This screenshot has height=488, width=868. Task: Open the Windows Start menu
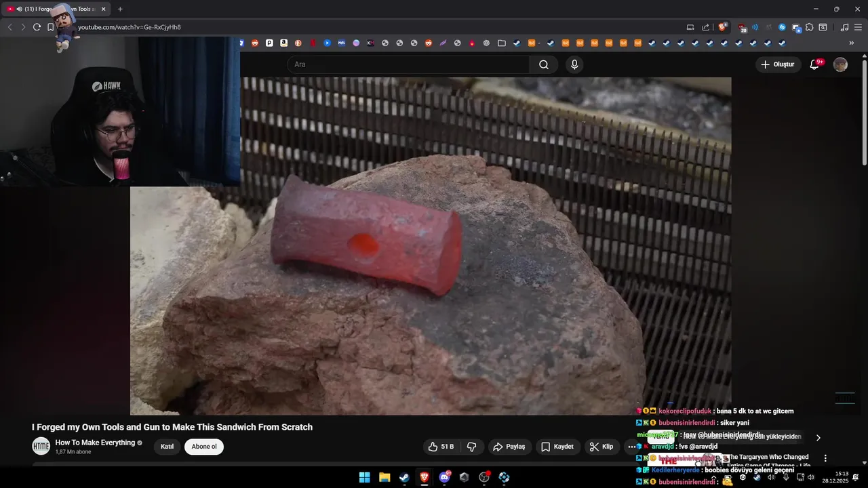(x=365, y=477)
